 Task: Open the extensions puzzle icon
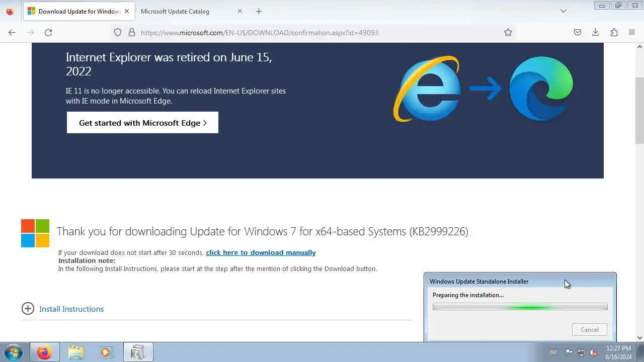pyautogui.click(x=614, y=32)
